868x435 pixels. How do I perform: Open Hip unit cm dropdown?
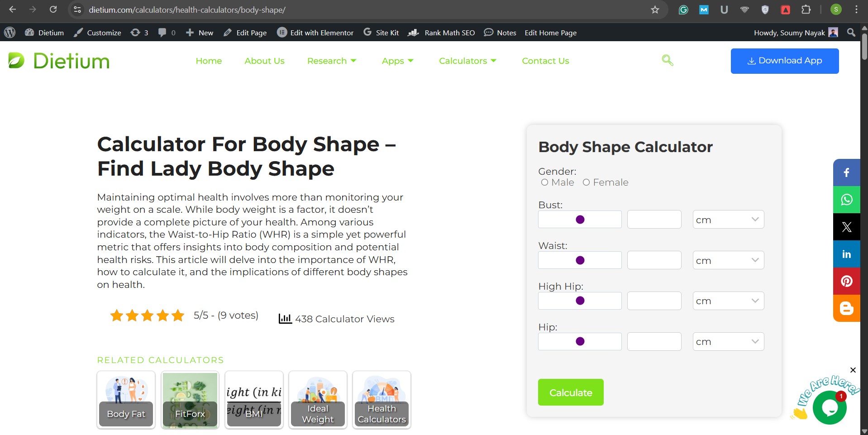[728, 342]
